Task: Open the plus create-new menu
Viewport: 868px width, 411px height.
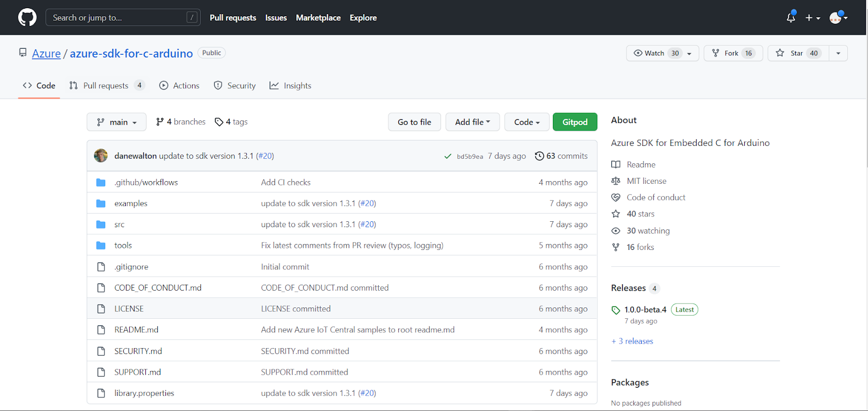Action: (x=812, y=18)
